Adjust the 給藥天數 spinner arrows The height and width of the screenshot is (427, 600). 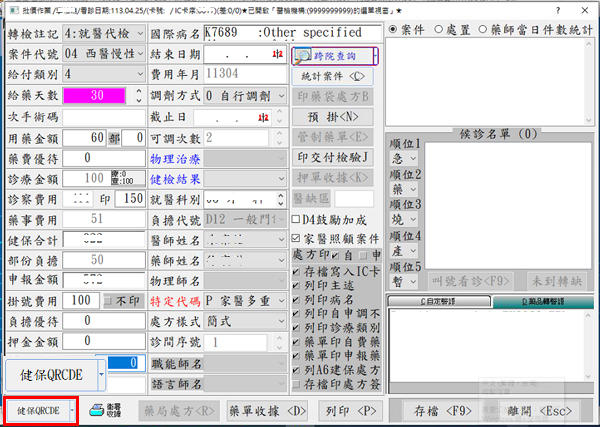[x=138, y=96]
